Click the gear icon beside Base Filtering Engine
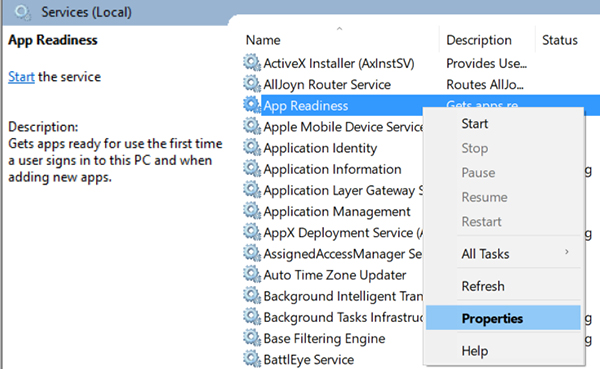The height and width of the screenshot is (369, 600). pyautogui.click(x=252, y=338)
